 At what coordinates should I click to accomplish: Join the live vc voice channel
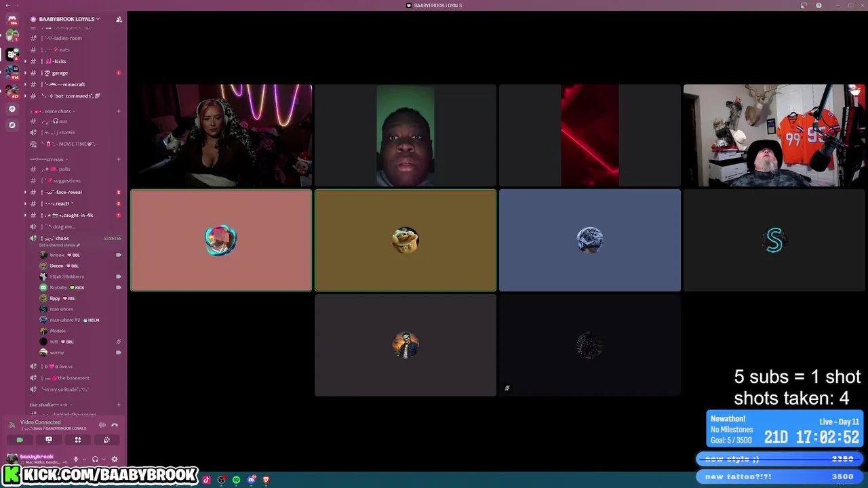coord(75,366)
